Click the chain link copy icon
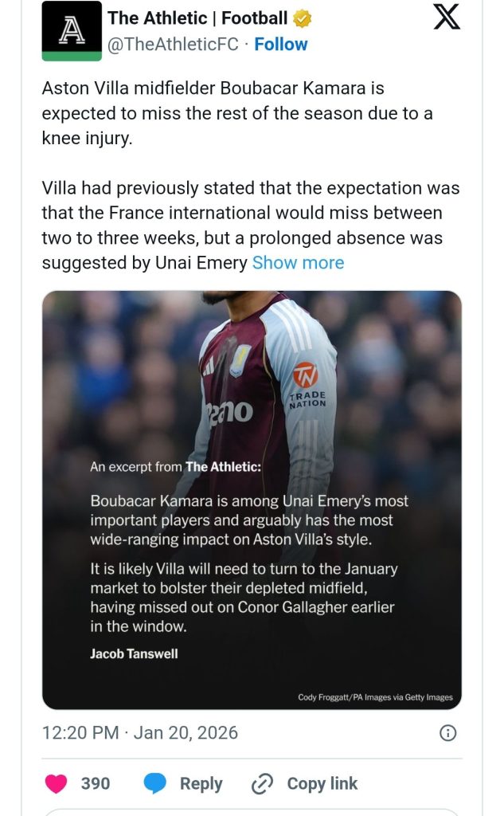Image resolution: width=504 pixels, height=816 pixels. click(262, 784)
